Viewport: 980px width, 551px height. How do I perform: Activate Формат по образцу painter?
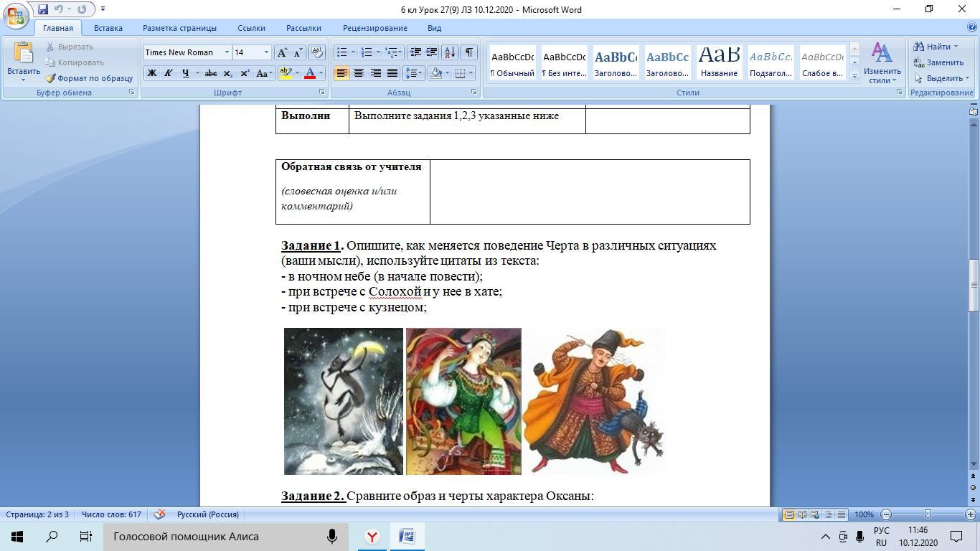click(x=89, y=78)
